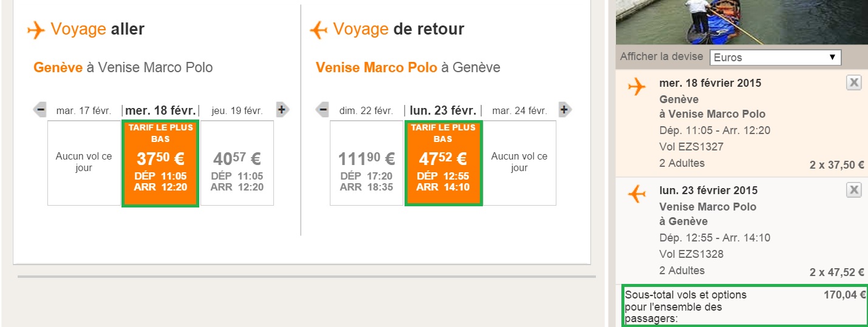The width and height of the screenshot is (868, 327).
Task: Show earlier outbound dates with minus button
Action: (40, 110)
